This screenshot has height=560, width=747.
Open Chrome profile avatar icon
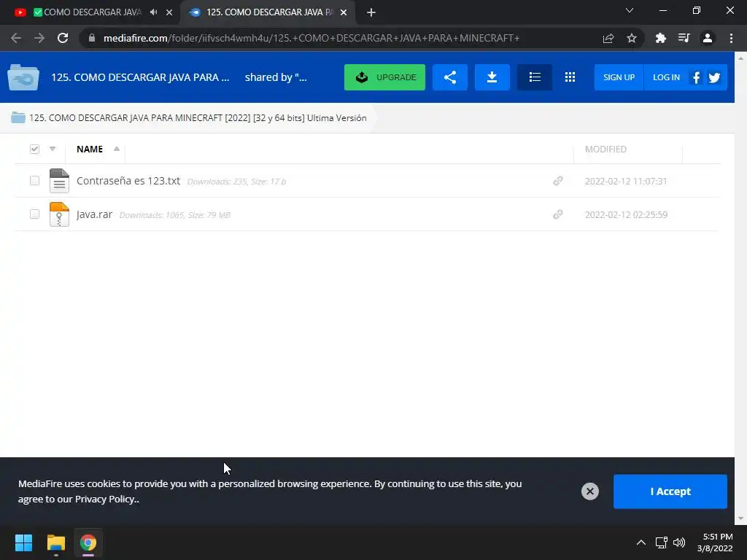(708, 38)
